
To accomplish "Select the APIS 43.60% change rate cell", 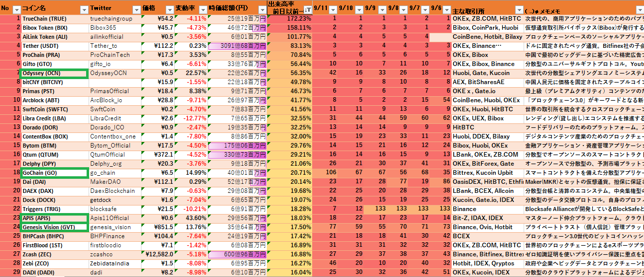I will 191,218.
